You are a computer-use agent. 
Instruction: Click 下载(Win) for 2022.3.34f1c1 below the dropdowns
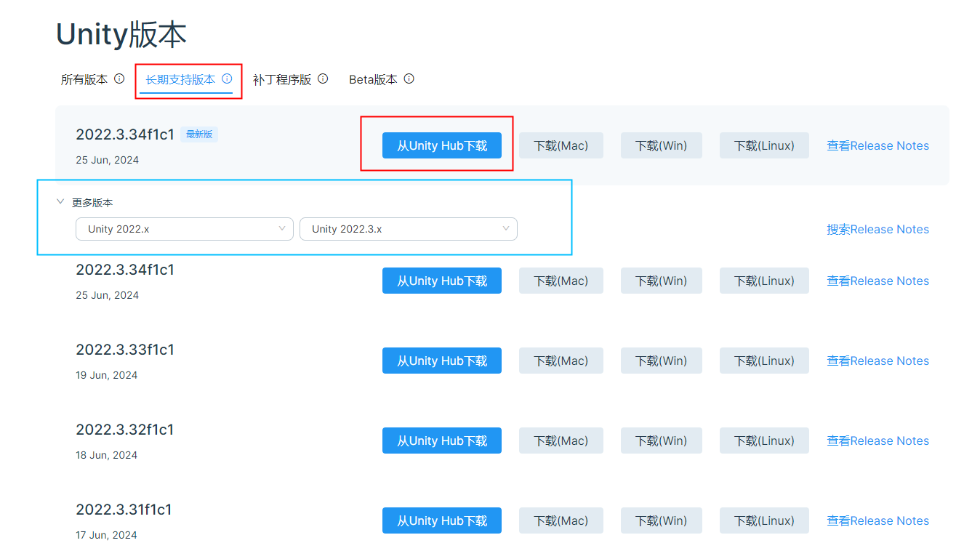662,281
